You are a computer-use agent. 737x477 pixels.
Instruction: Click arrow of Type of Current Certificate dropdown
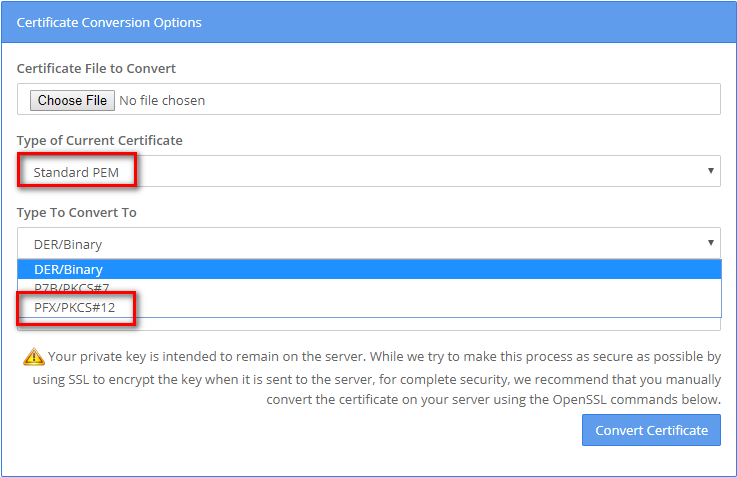coord(711,171)
